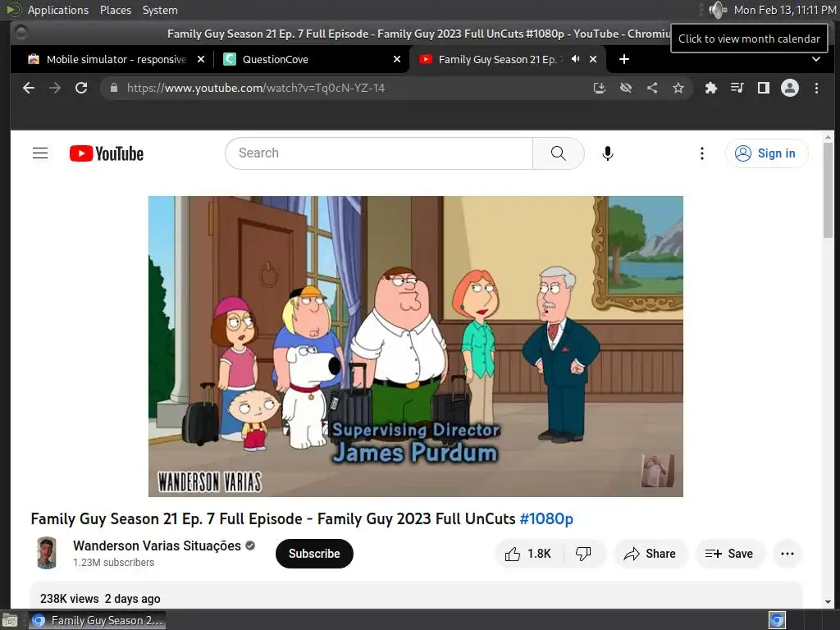Switch to Mobile simulator tab

tap(116, 59)
